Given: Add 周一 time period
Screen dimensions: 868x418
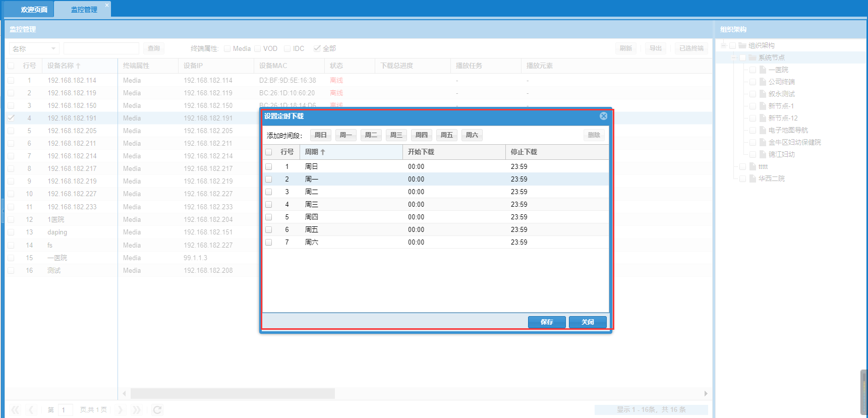Looking at the screenshot, I should click(x=346, y=135).
